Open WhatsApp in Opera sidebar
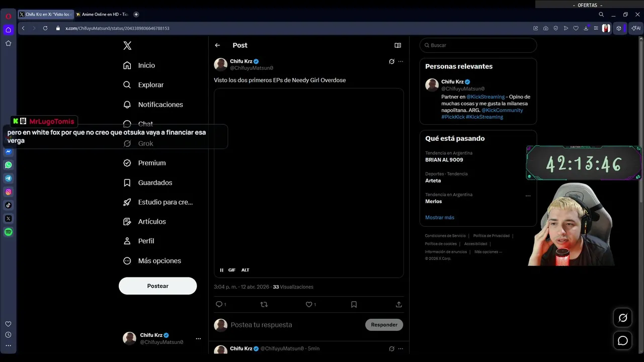 coord(9,165)
